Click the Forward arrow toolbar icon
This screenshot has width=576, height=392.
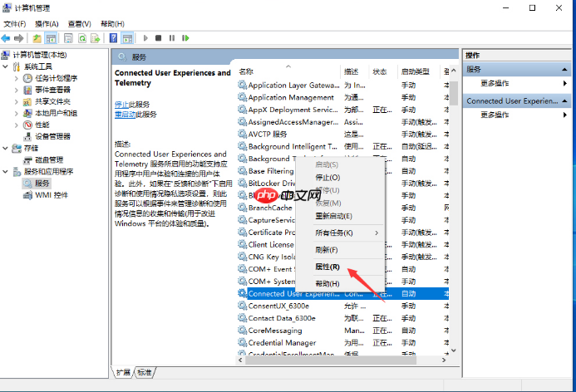click(x=19, y=38)
